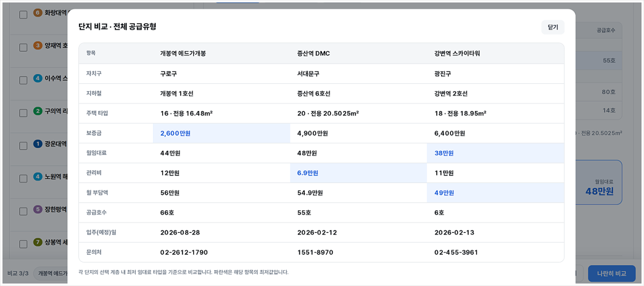Image resolution: width=644 pixels, height=286 pixels.
Task: Click the 단지 비교 · 전체 공급유형 dialog title
Action: pos(118,27)
